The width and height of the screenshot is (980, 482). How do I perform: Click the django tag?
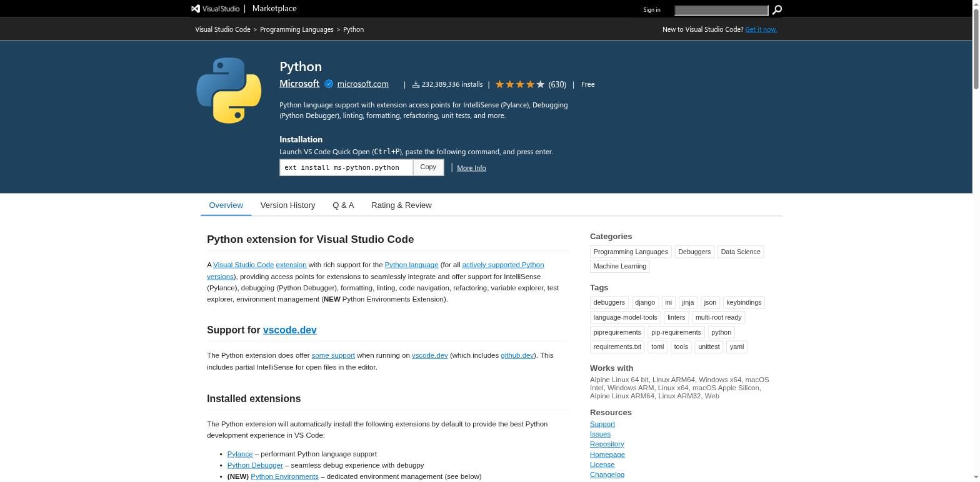[645, 302]
